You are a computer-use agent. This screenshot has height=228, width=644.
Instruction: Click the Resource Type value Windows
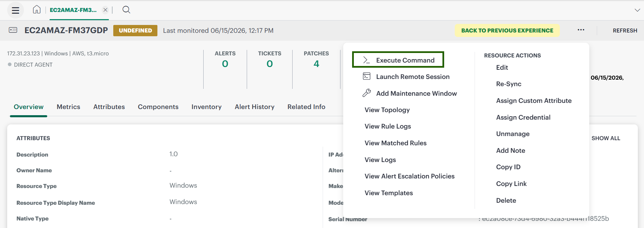[183, 185]
